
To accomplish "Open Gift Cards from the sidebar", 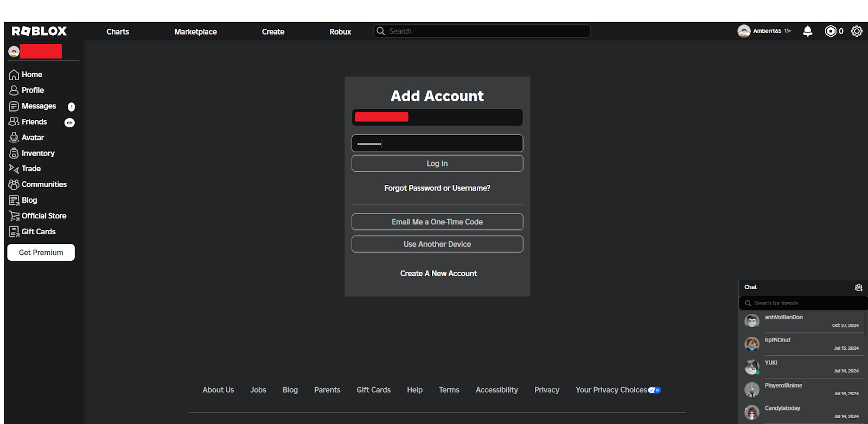I will click(x=32, y=232).
